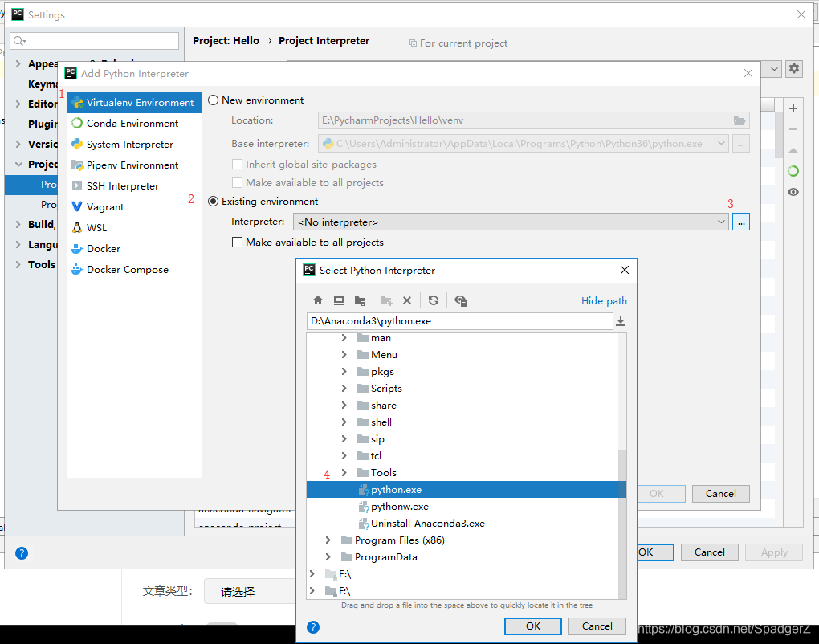Expand Program Files (x86) folder

click(328, 540)
